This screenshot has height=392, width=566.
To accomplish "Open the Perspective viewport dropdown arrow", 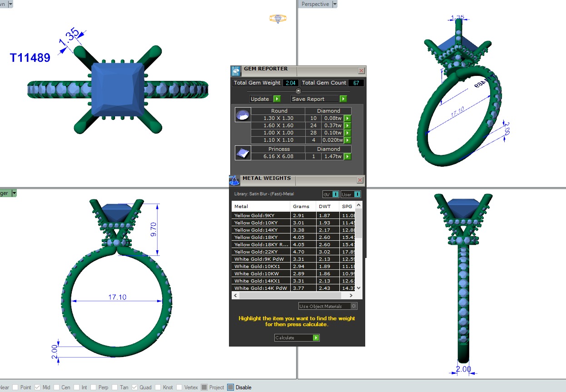I will click(x=335, y=4).
